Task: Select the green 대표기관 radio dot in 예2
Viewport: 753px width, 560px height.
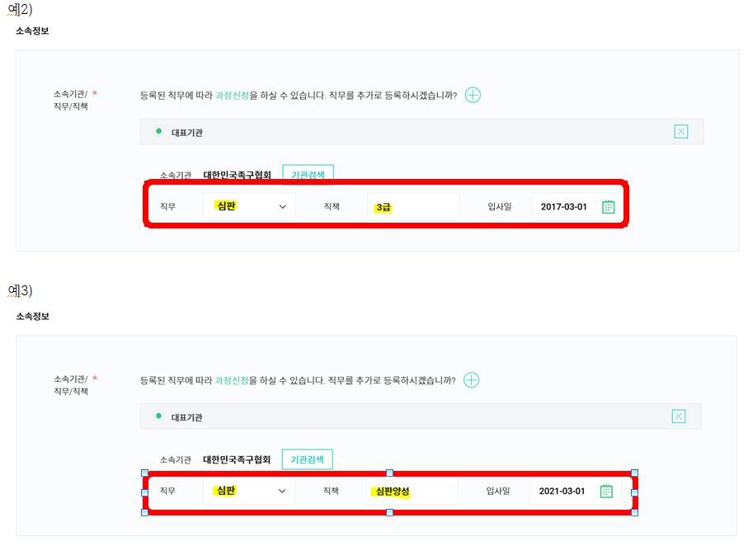Action: point(158,131)
